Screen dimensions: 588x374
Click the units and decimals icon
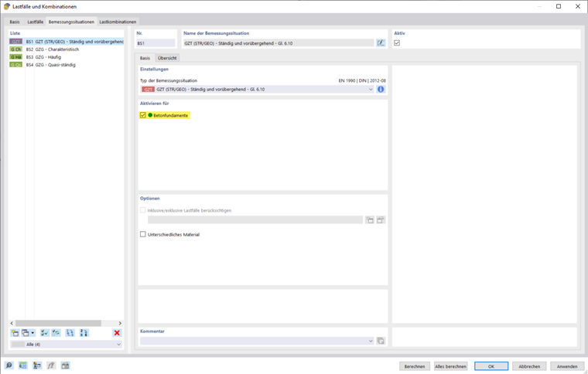click(x=23, y=365)
